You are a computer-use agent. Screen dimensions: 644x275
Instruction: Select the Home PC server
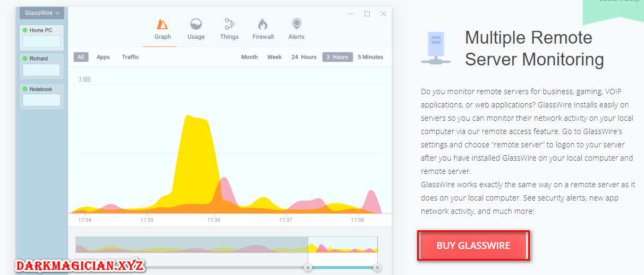coord(41,37)
